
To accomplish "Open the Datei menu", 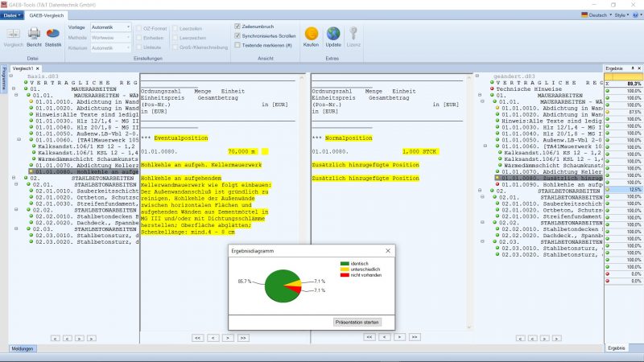I will pos(12,15).
